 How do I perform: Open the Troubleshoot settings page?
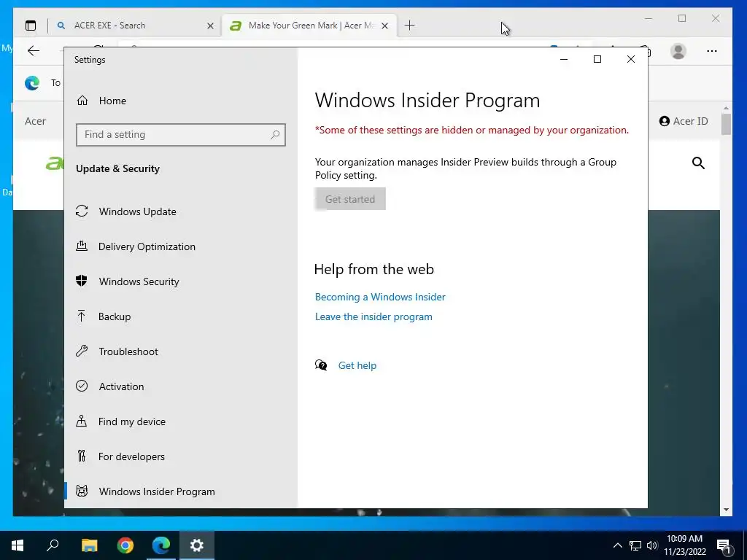click(181, 351)
